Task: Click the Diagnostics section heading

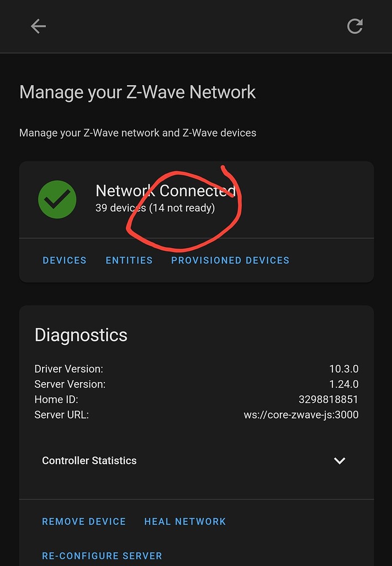Action: tap(81, 335)
